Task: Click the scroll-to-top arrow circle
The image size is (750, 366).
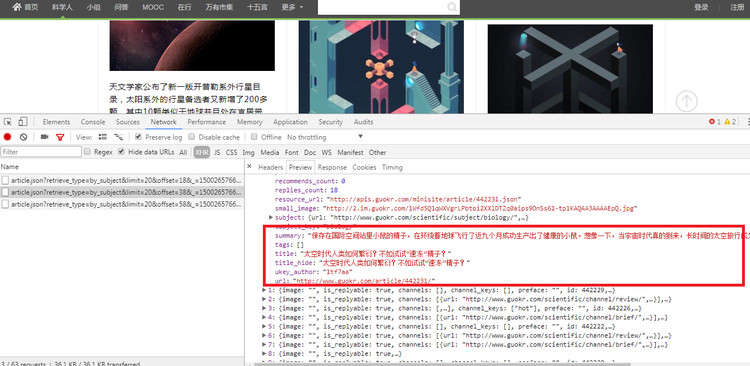Action: click(x=686, y=101)
